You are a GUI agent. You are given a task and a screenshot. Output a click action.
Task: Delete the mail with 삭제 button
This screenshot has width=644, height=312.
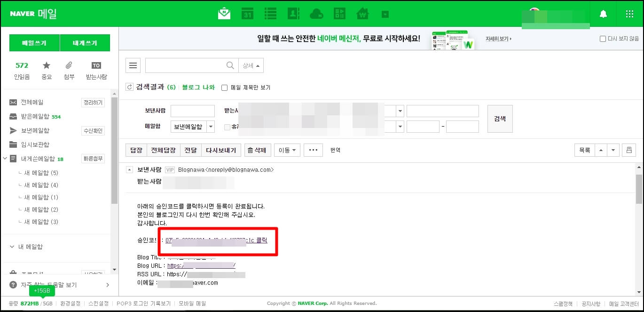pyautogui.click(x=257, y=150)
